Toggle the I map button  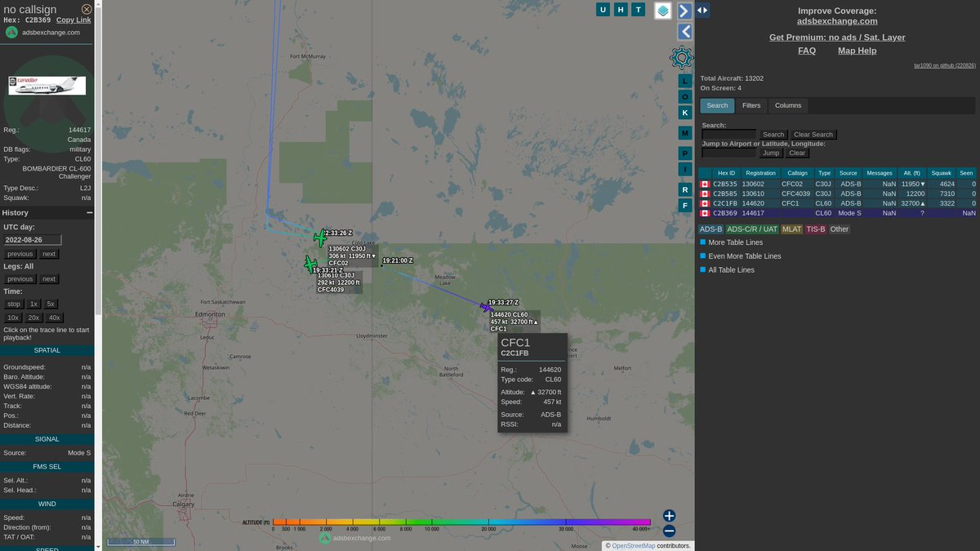click(685, 169)
